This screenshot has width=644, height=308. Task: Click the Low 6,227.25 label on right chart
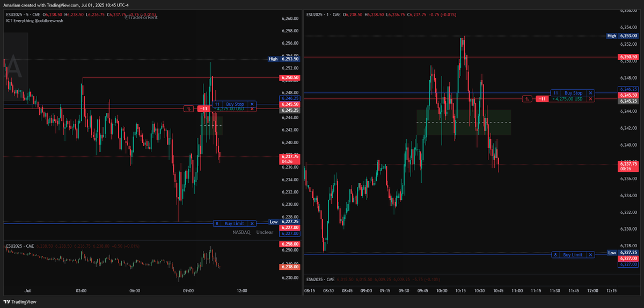coord(622,252)
